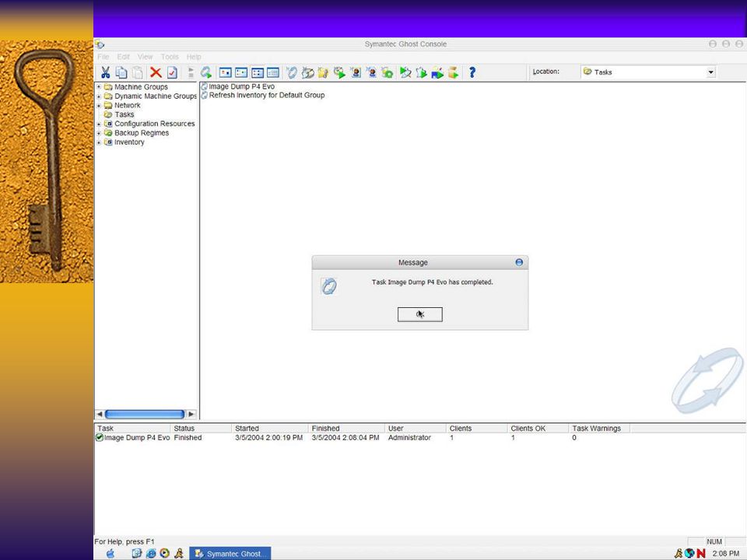The width and height of the screenshot is (747, 560).
Task: Open the media player quick launch icon
Action: tap(165, 553)
